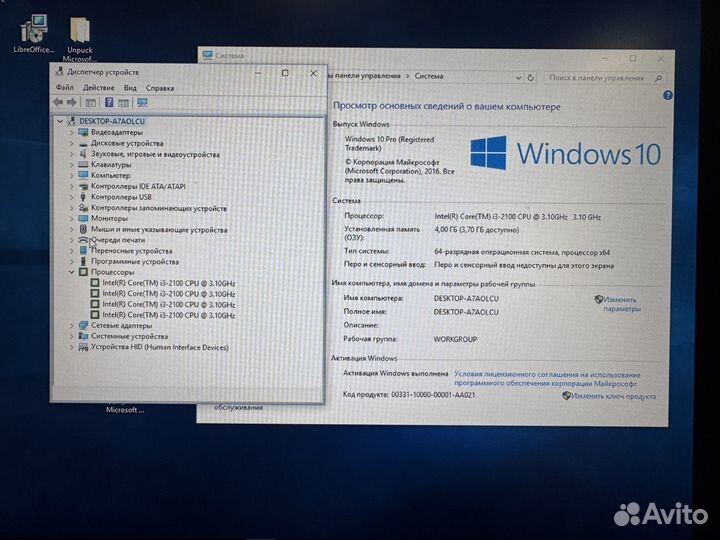Click the blue help question mark in System window
Image resolution: width=720 pixels, height=540 pixels.
click(668, 96)
